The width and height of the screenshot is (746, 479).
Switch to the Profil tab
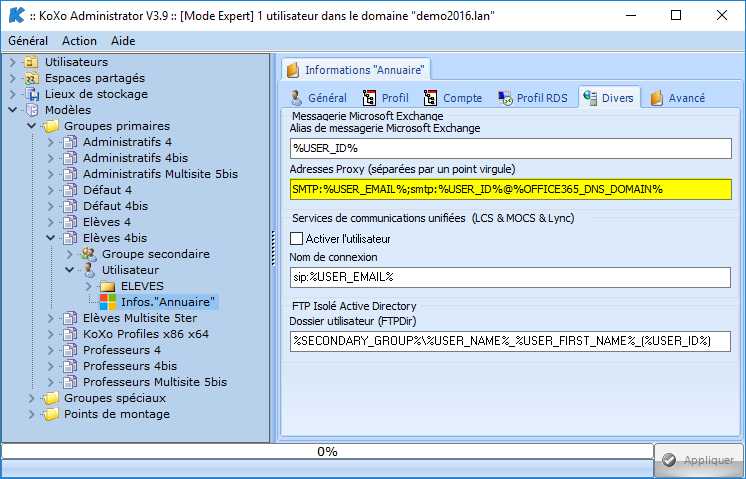(x=385, y=98)
